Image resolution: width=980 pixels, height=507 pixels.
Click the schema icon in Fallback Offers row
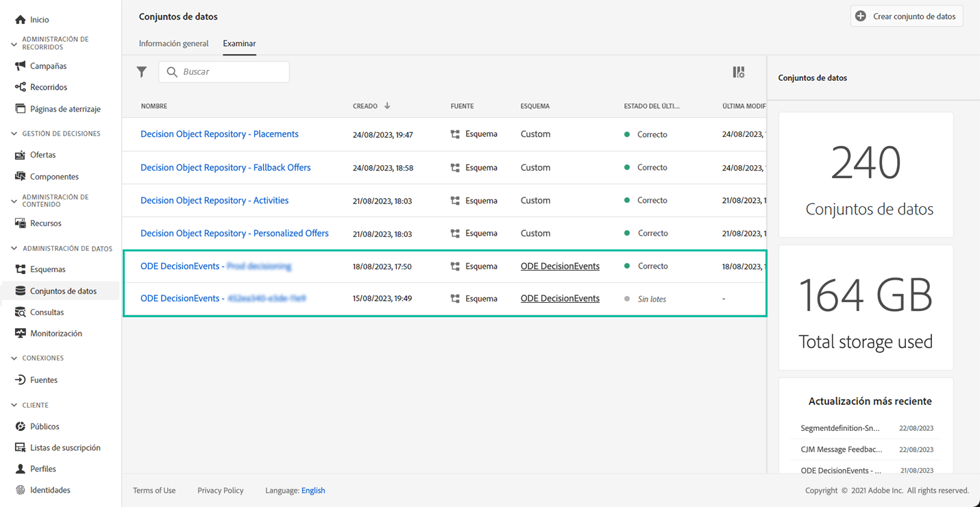(455, 168)
